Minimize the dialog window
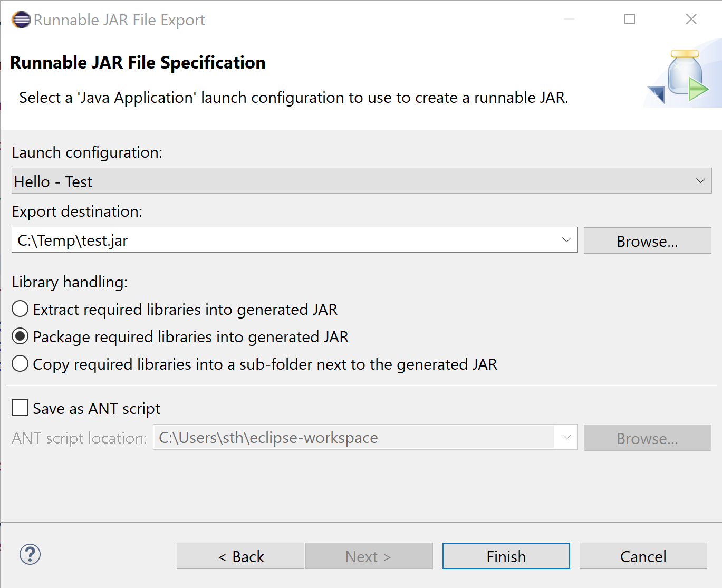Viewport: 722px width, 588px height. 569,19
